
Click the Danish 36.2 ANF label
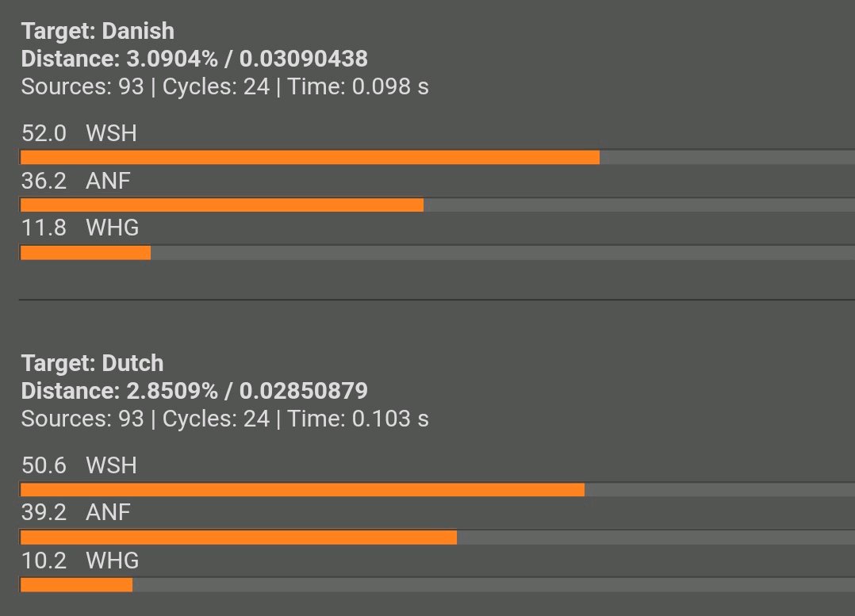(x=76, y=181)
